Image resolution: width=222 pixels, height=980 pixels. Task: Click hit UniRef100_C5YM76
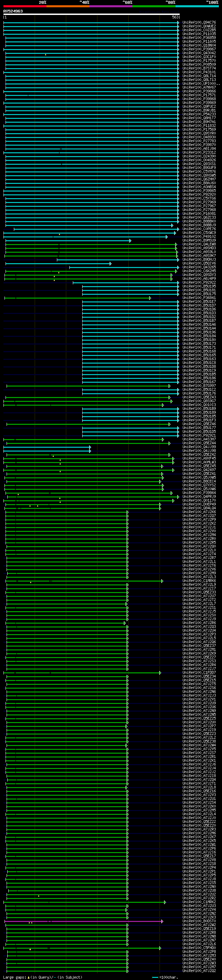tap(199, 172)
